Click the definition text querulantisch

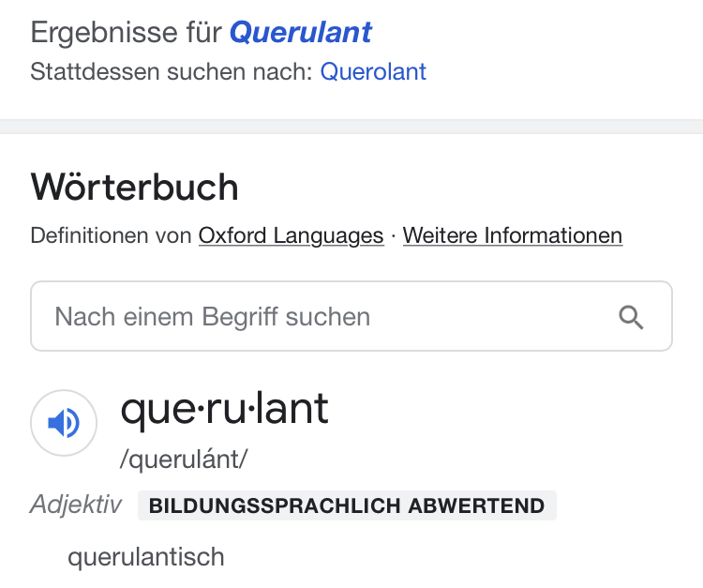[x=146, y=557]
